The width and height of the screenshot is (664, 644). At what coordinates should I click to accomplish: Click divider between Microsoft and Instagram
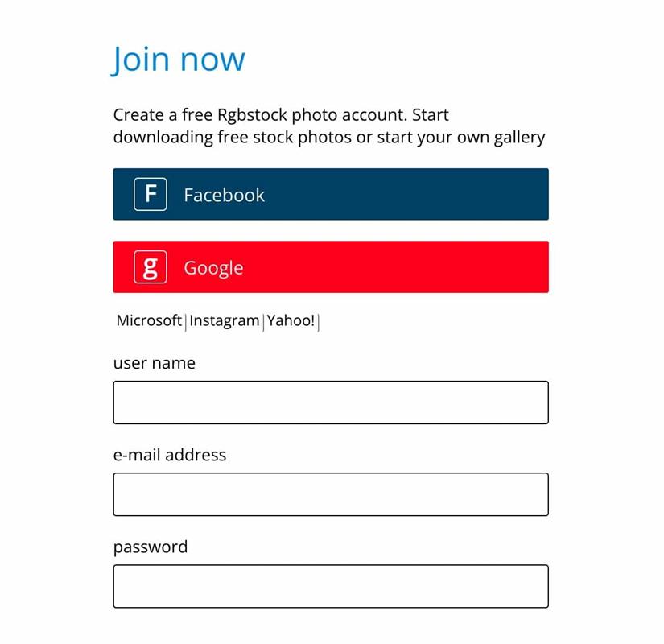click(x=185, y=322)
